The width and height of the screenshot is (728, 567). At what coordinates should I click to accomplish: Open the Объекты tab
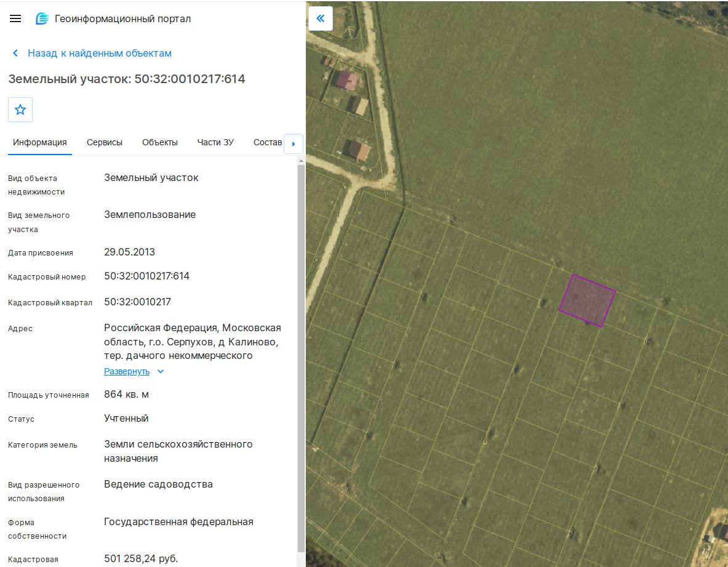(160, 143)
